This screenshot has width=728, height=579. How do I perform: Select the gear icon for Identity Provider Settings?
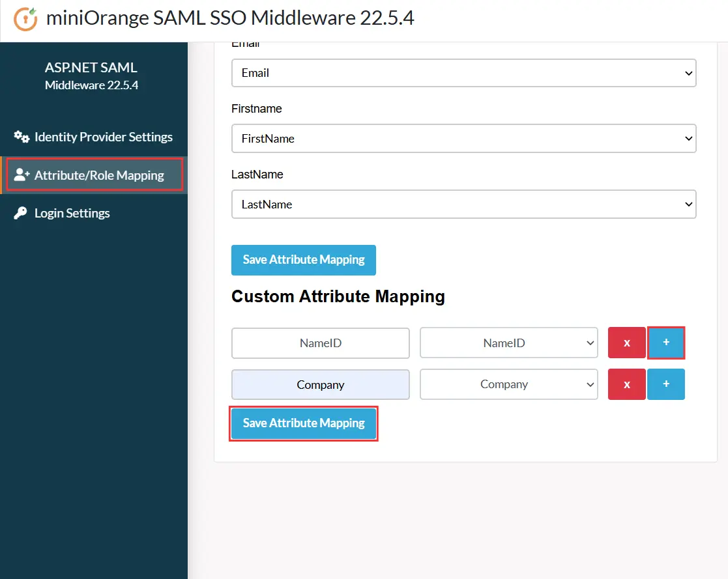pos(21,137)
